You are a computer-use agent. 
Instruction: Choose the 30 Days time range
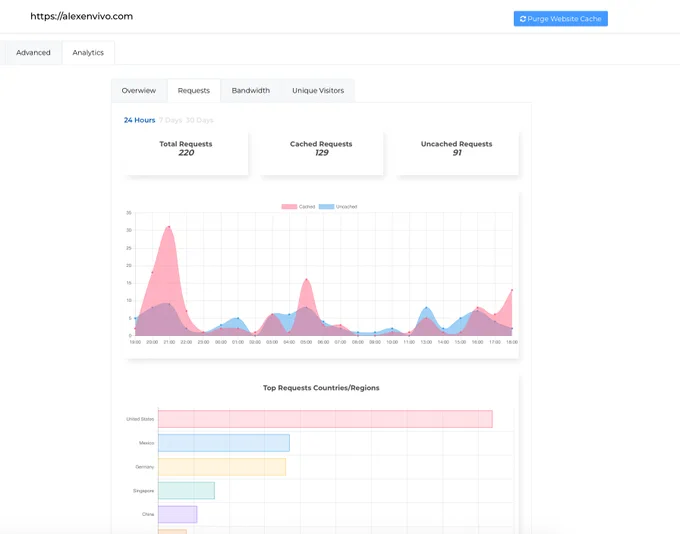[x=199, y=120]
